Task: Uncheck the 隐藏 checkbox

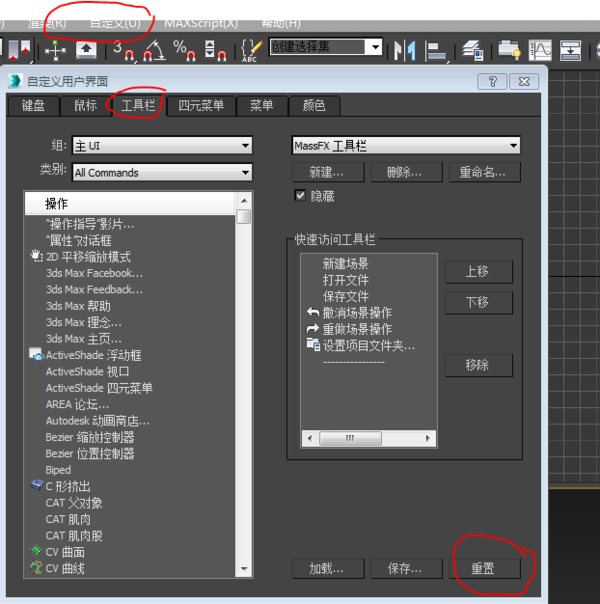Action: coord(300,195)
